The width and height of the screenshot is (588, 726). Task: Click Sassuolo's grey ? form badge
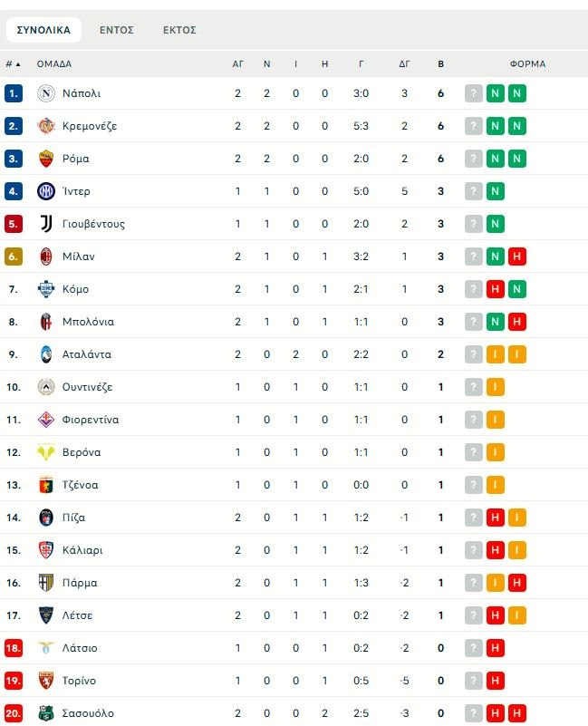pyautogui.click(x=473, y=713)
